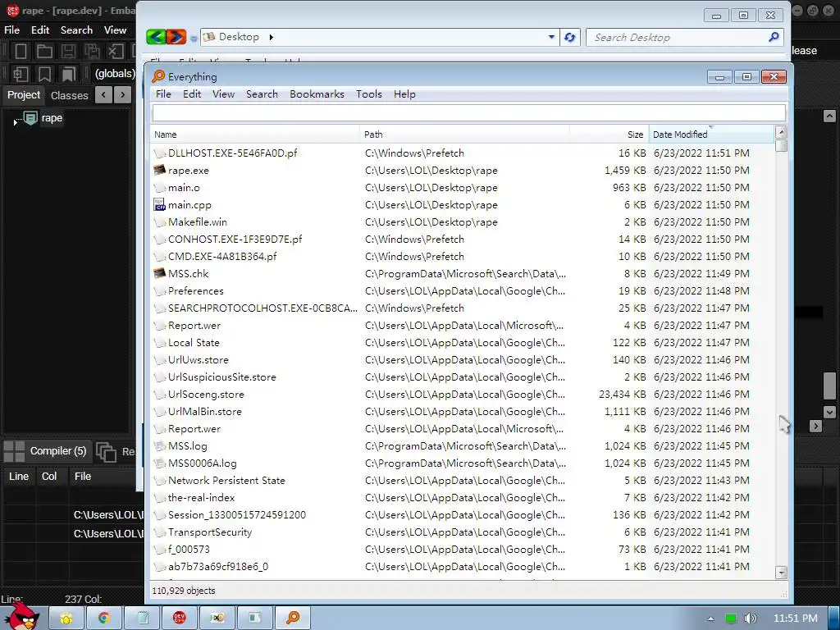Click the Close file icon in Dev-C++ toolbar
The height and width of the screenshot is (630, 840).
click(115, 51)
